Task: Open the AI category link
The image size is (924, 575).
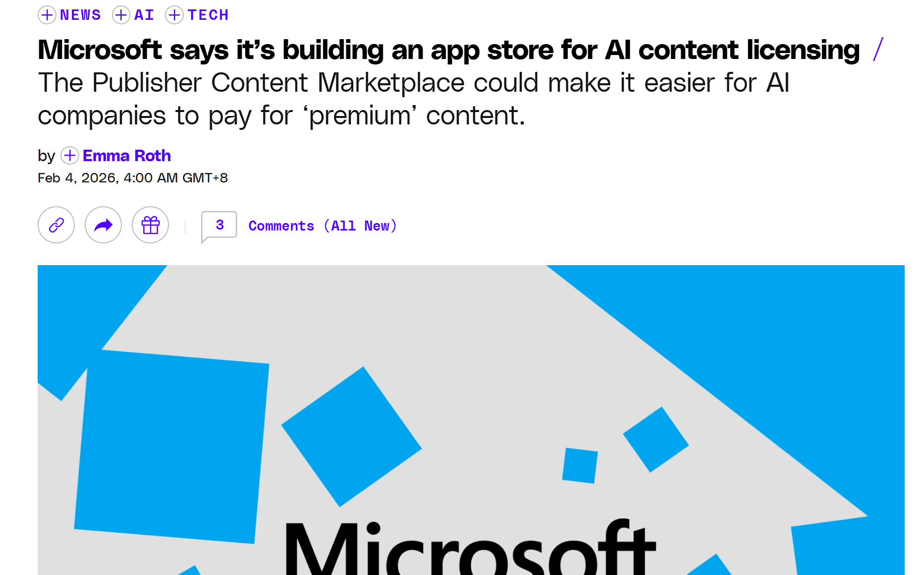Action: coord(144,15)
